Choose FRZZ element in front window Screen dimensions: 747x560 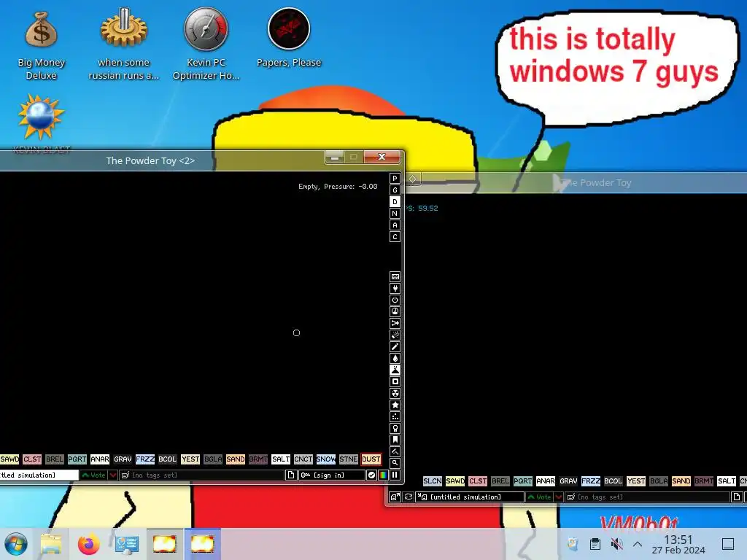pos(145,459)
